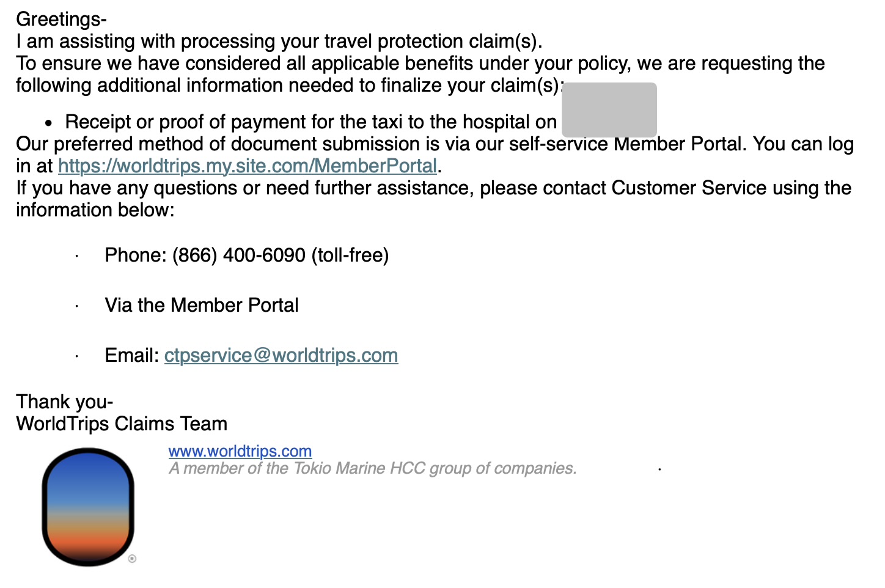The width and height of the screenshot is (885, 588).
Task: Click the gray redacted date box
Action: [x=609, y=110]
